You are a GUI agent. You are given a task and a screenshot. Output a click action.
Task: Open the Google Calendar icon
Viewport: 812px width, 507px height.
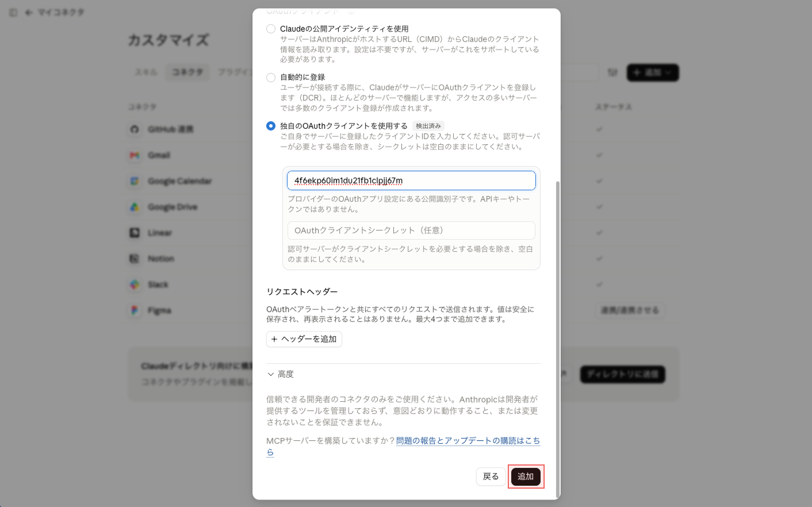click(135, 181)
